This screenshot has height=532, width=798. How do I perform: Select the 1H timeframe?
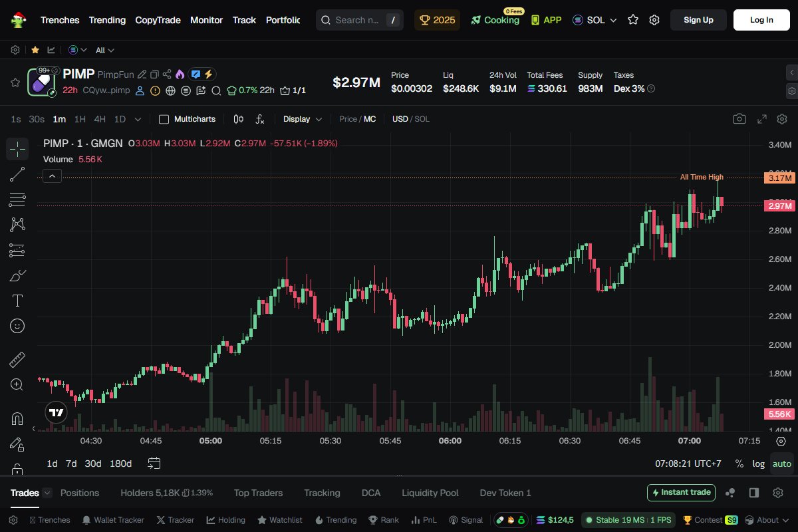pos(80,119)
